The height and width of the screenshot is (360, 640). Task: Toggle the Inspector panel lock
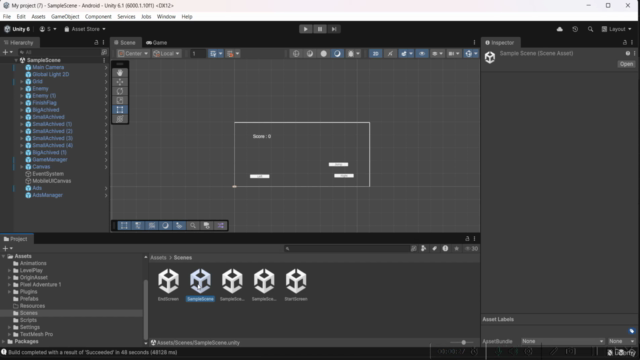(x=624, y=42)
